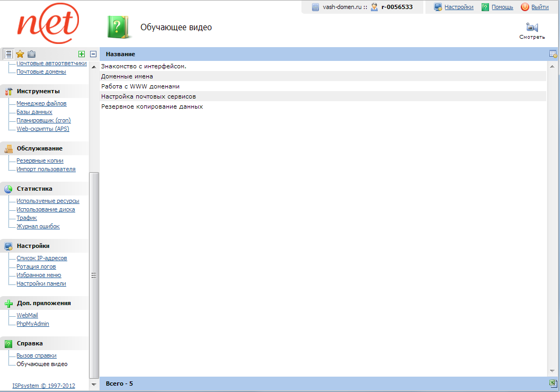
Task: Collapse the Статистика menu section
Action: pyautogui.click(x=34, y=189)
